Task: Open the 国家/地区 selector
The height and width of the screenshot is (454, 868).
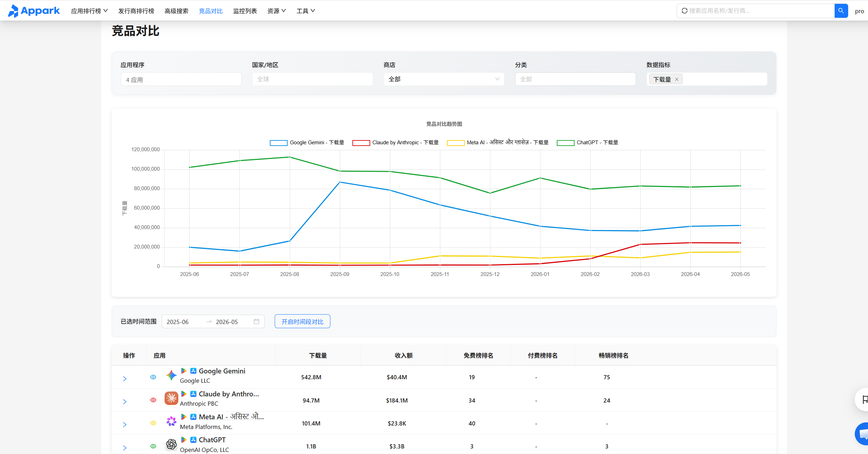Action: (x=312, y=79)
